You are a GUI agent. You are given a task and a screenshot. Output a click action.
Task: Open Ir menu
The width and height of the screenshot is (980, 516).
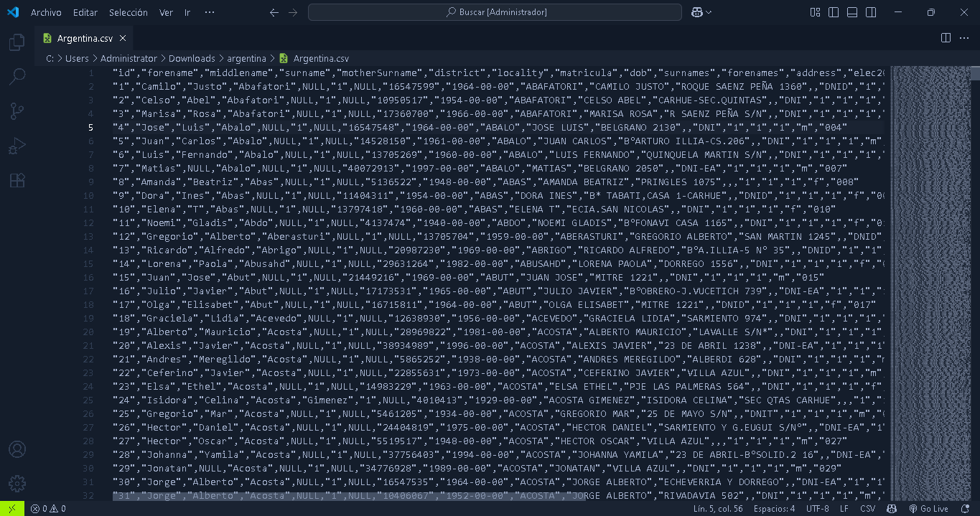pyautogui.click(x=187, y=12)
